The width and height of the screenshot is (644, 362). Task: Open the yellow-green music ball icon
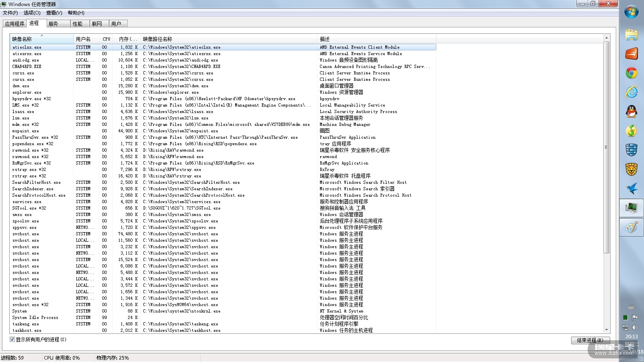632,131
